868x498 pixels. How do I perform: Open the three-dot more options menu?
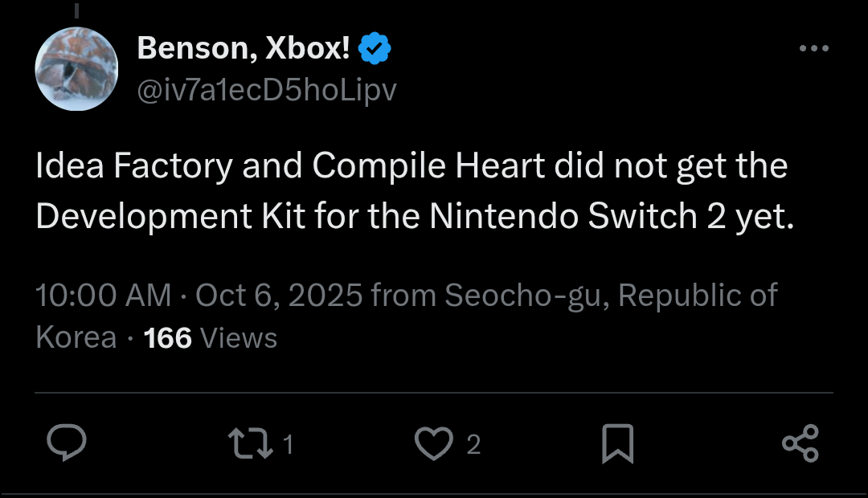point(813,49)
